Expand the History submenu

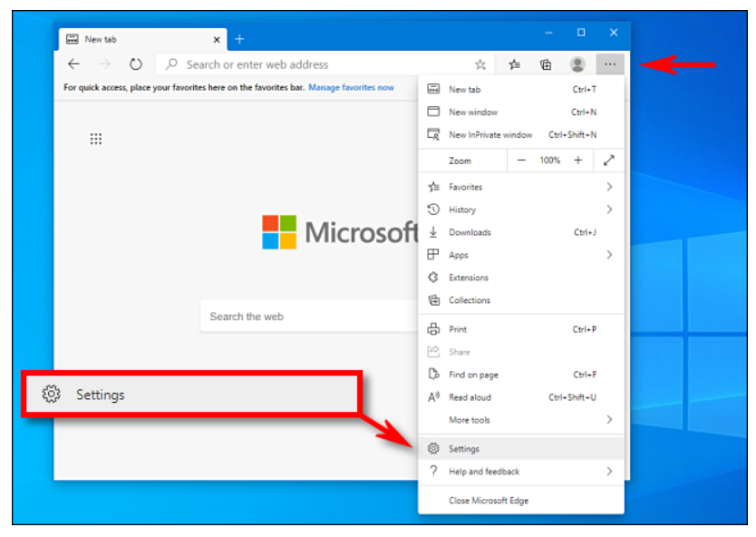point(609,210)
